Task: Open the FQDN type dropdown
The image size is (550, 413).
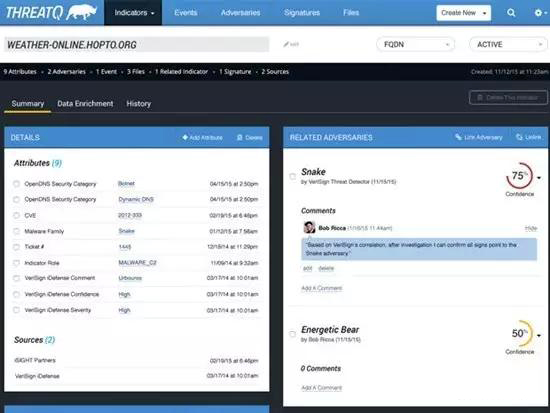Action: point(415,45)
